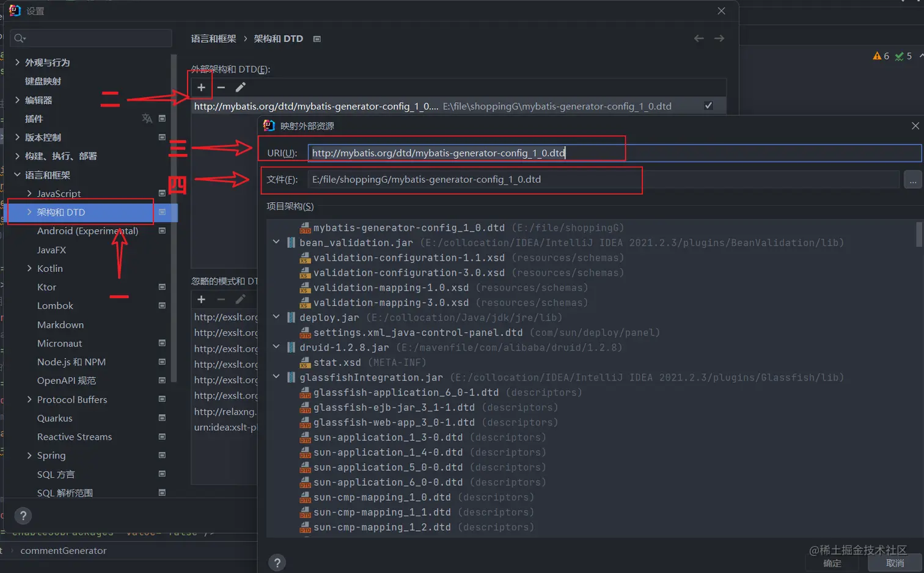Expand 构建、执行、部署 settings category
The height and width of the screenshot is (573, 924).
tap(17, 156)
